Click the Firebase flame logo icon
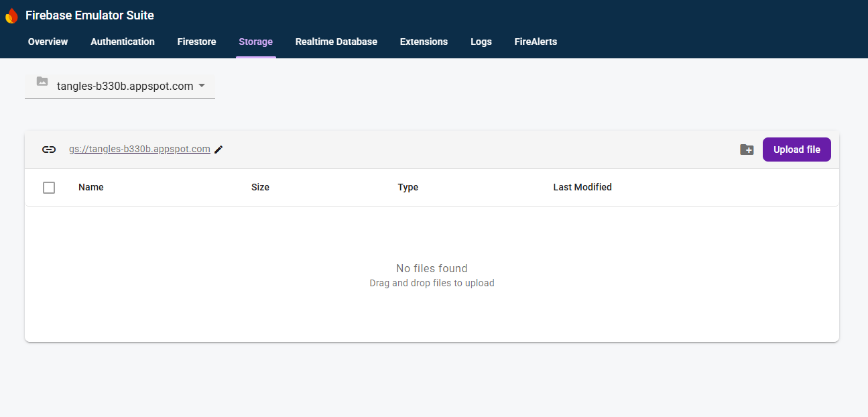This screenshot has height=417, width=868. (x=11, y=15)
